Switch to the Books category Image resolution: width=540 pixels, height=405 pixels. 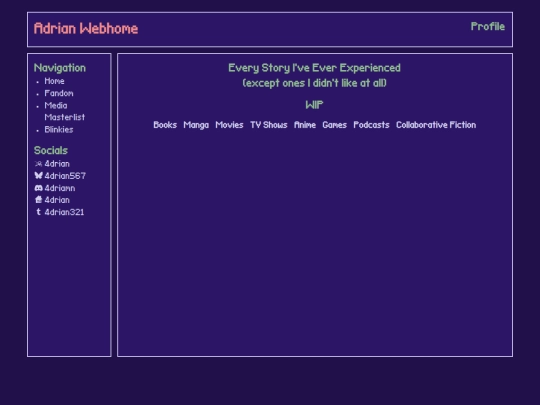pyautogui.click(x=165, y=125)
